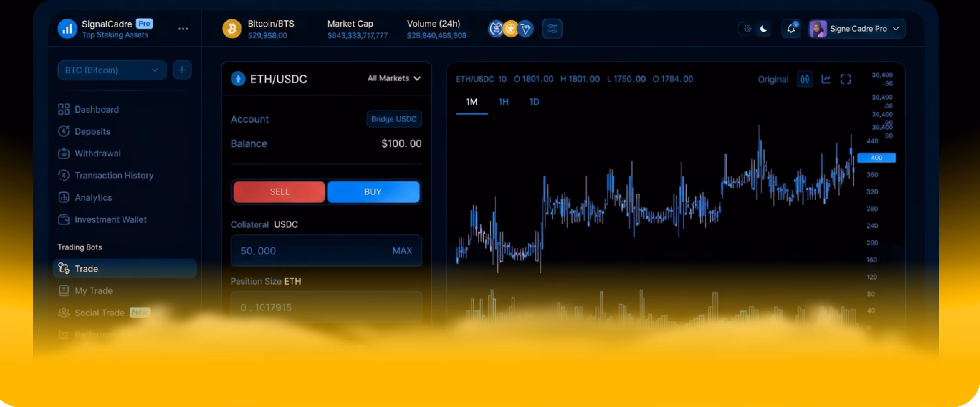Viewport: 980px width, 407px height.
Task: Switch chart to the 1H timeframe tab
Action: click(x=503, y=102)
